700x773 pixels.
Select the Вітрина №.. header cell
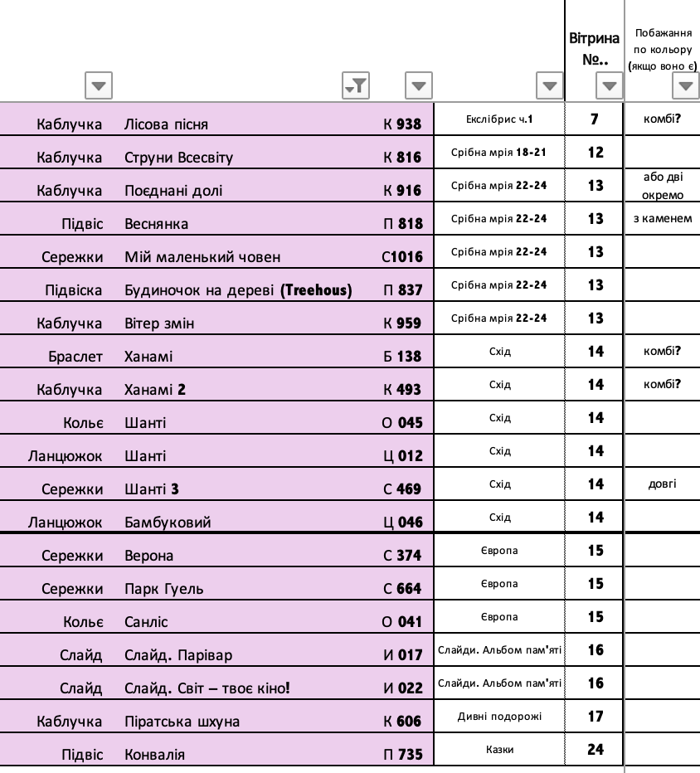point(594,49)
